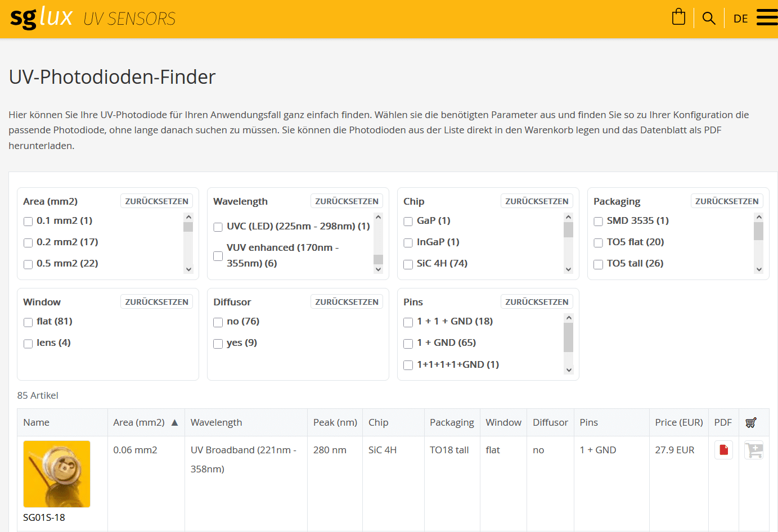Open the hamburger menu icon

[x=766, y=17]
